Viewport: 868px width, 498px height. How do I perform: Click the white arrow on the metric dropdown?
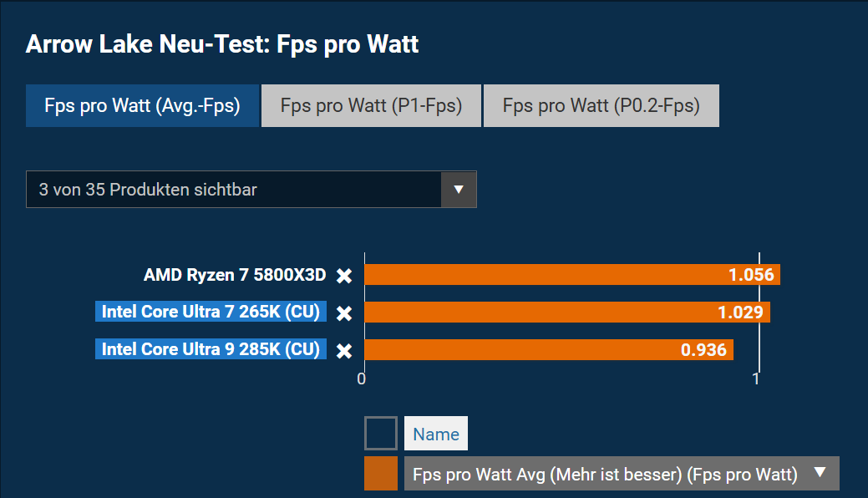point(820,473)
